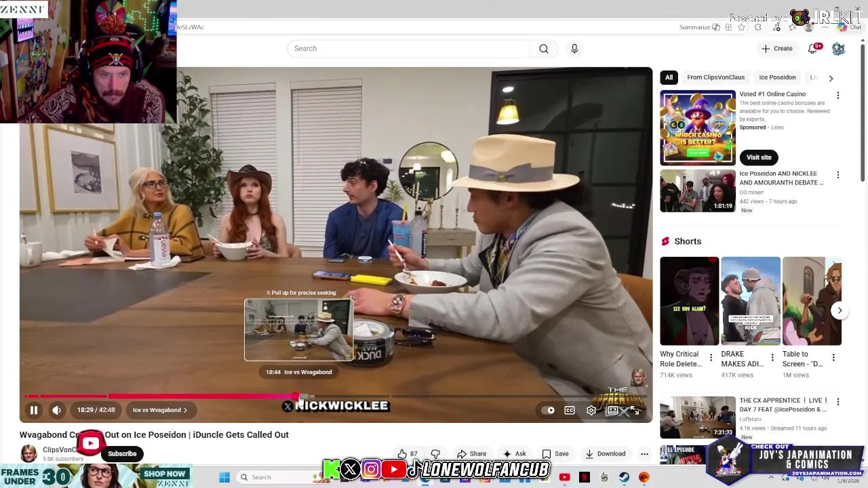Download the video
The width and height of the screenshot is (868, 488).
[605, 453]
